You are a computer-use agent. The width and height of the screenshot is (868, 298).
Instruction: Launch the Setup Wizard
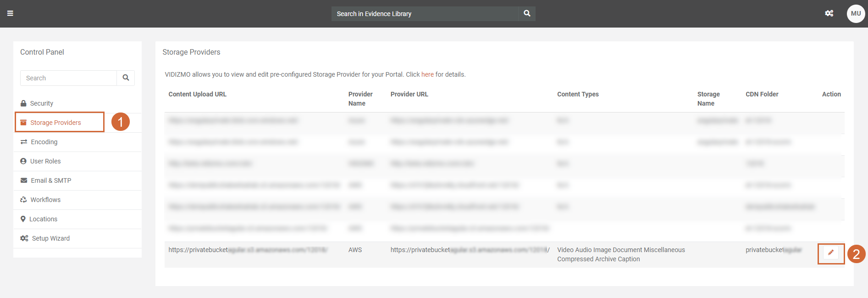[x=50, y=238]
